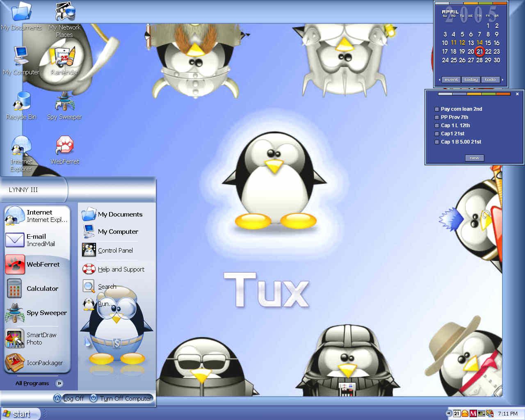Click the tray icon left of the clock
The width and height of the screenshot is (525, 420).
tap(489, 413)
